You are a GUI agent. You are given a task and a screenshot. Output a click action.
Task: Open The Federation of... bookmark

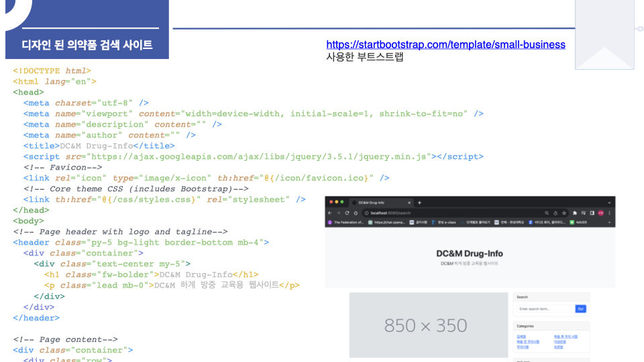[345, 223]
